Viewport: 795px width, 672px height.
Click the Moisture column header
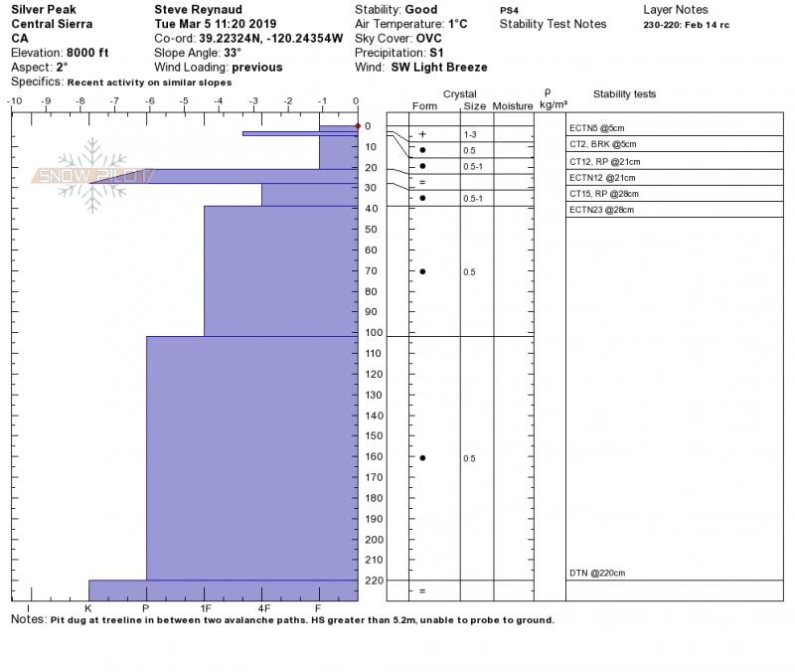[x=513, y=105]
